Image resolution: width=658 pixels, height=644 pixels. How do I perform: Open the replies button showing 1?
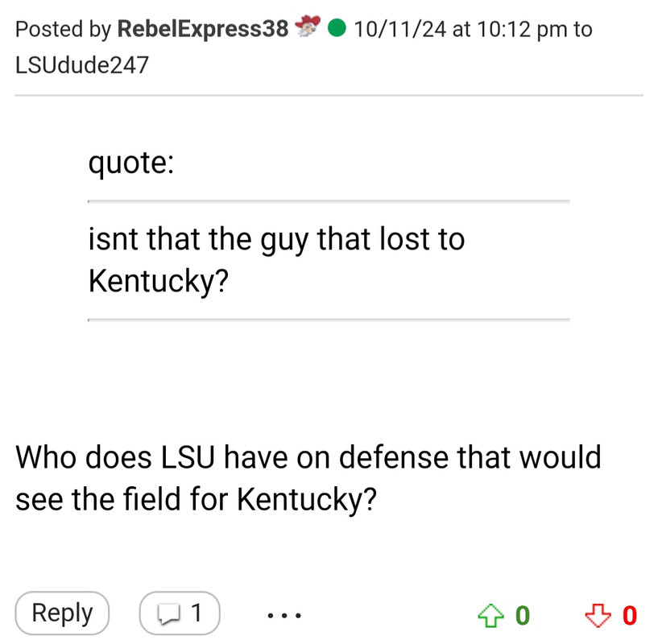[x=180, y=613]
